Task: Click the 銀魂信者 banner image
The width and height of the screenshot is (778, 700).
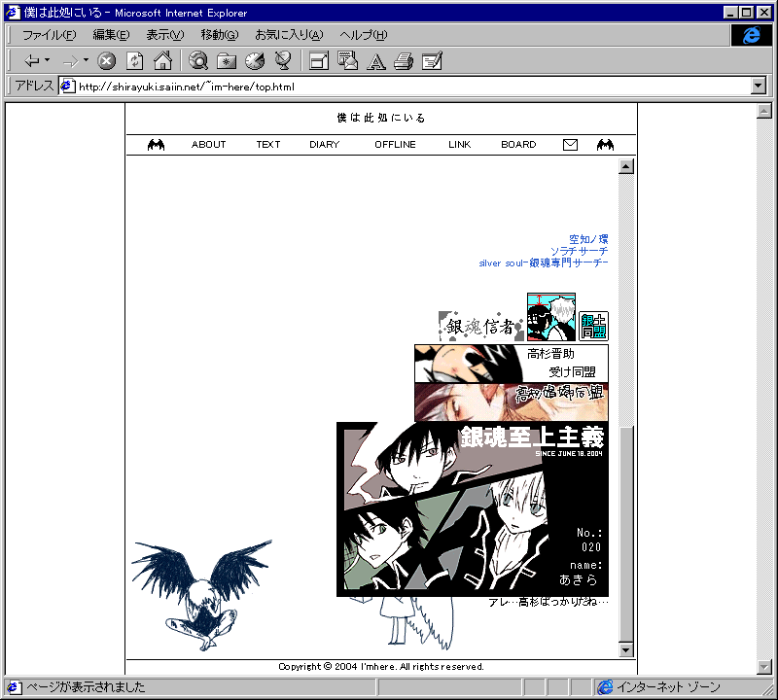Action: point(481,326)
